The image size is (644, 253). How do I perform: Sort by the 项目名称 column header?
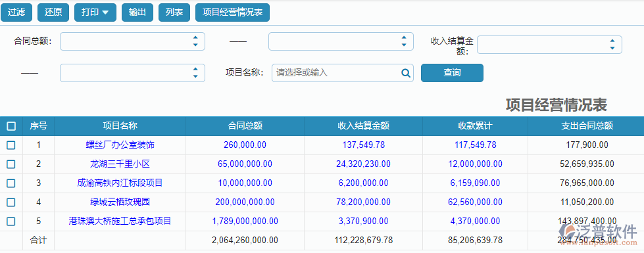(120, 126)
